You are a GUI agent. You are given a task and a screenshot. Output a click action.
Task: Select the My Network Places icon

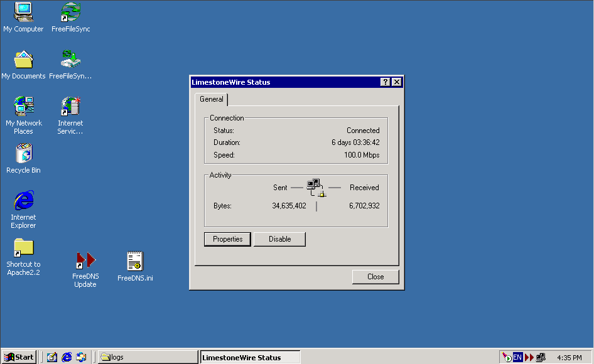click(23, 106)
